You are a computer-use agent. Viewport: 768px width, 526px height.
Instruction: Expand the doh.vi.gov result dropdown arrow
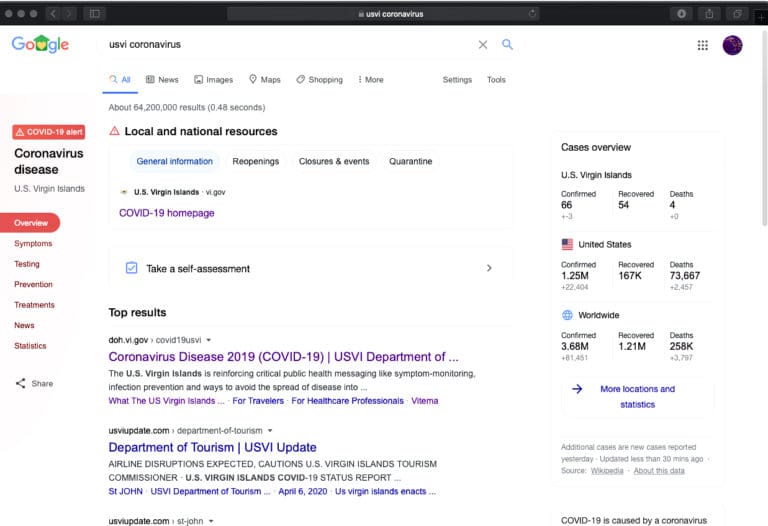(x=209, y=340)
